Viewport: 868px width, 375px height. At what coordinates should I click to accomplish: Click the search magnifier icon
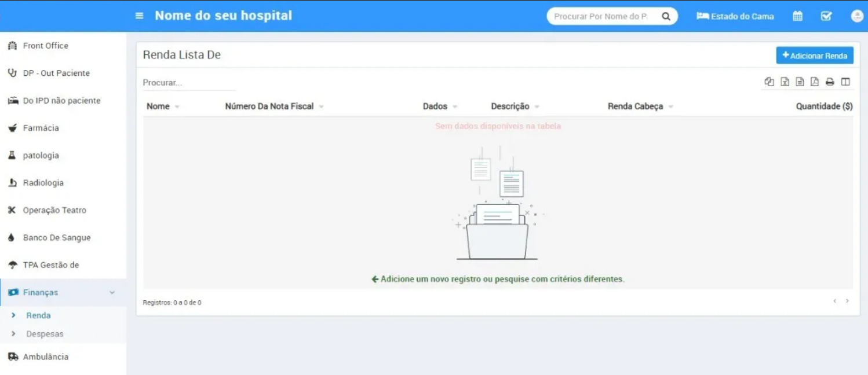point(666,16)
